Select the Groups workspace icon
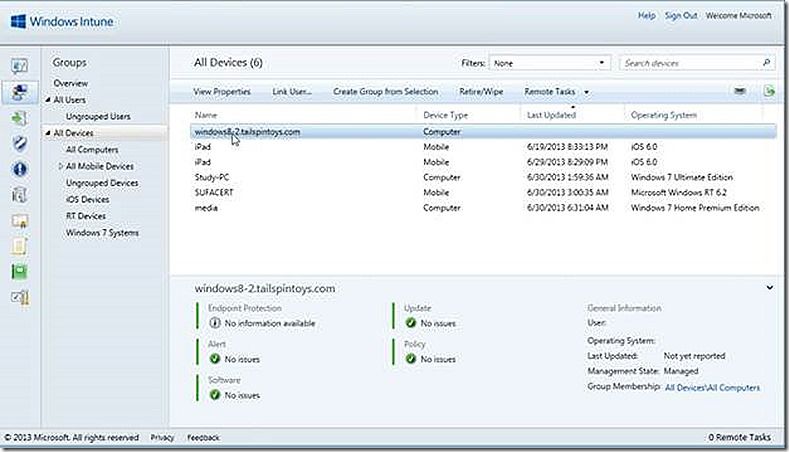The image size is (789, 452). [20, 92]
